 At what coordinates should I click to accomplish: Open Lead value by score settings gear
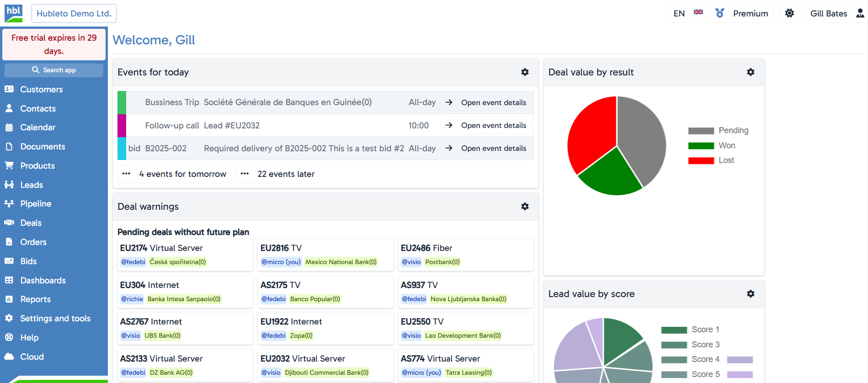[x=750, y=294]
